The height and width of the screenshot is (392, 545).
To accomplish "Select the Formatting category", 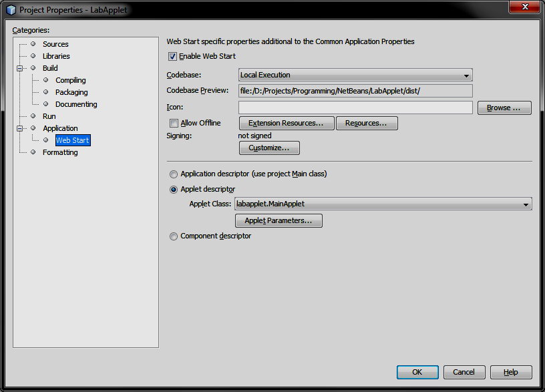I will [60, 152].
